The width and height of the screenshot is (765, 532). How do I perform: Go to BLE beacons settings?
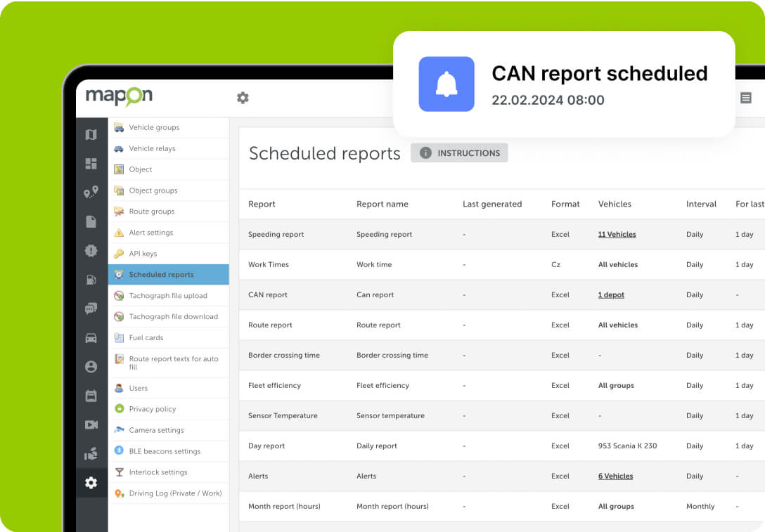[x=165, y=451]
